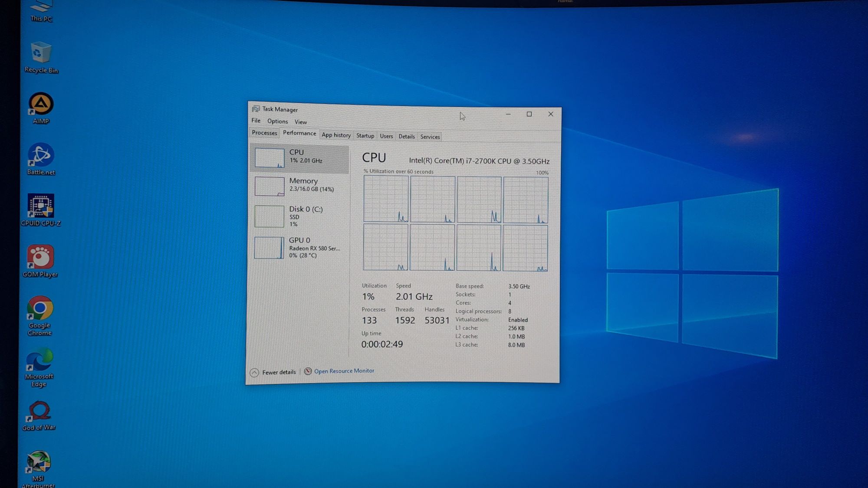The width and height of the screenshot is (868, 488).
Task: Click the Virtualization Enabled value
Action: [518, 320]
